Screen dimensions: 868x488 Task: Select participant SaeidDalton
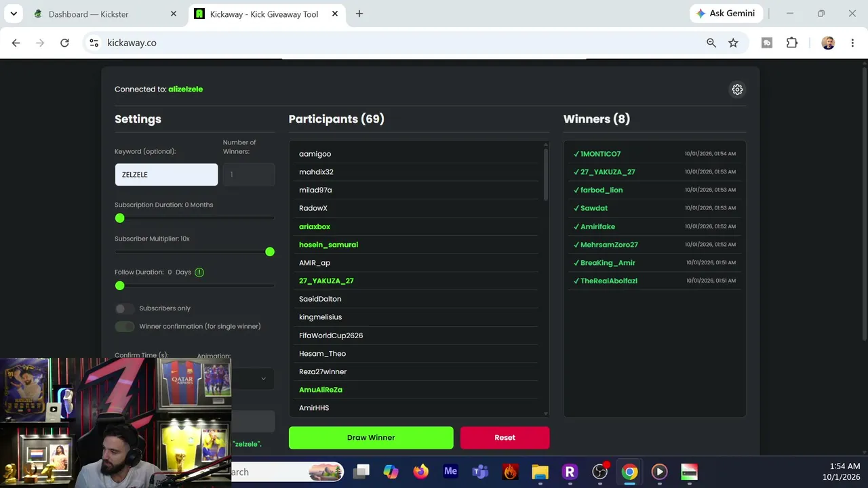coord(320,299)
